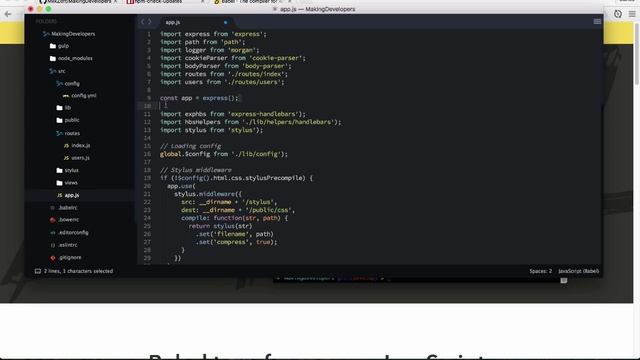
Task: Click the JS icon beside index.js
Action: (x=66, y=146)
